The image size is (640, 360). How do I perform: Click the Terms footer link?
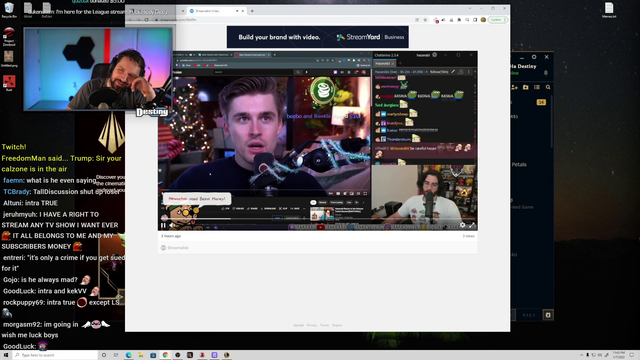tap(324, 325)
